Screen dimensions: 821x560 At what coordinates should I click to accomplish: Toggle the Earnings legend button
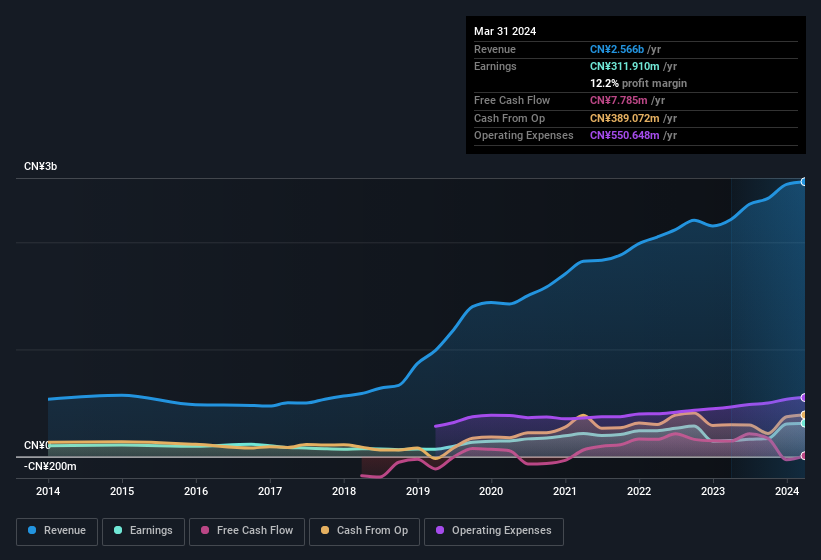point(143,531)
